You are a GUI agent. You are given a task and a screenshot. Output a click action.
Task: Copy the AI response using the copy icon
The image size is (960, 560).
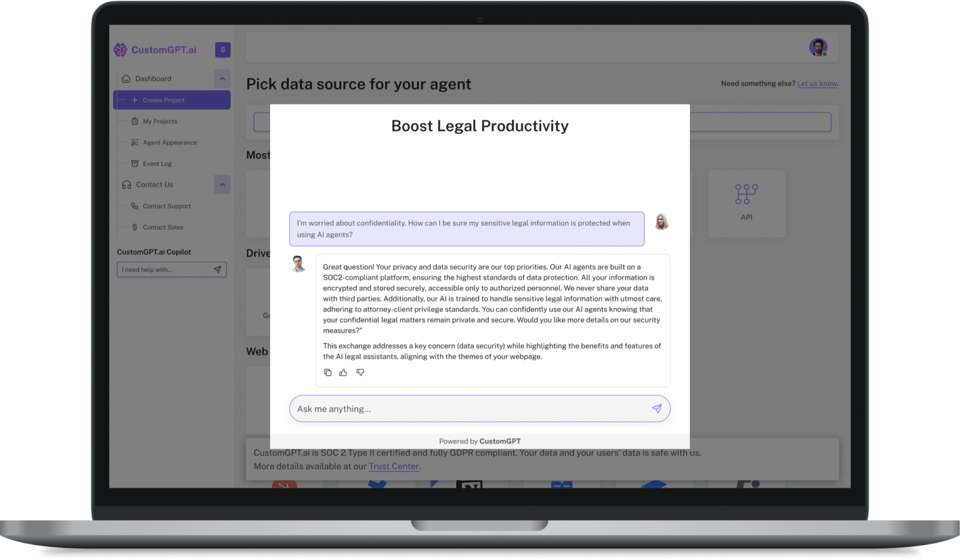(327, 372)
